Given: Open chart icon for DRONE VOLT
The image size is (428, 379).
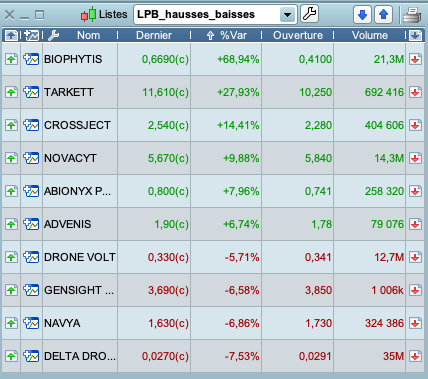Looking at the screenshot, I should tap(31, 257).
